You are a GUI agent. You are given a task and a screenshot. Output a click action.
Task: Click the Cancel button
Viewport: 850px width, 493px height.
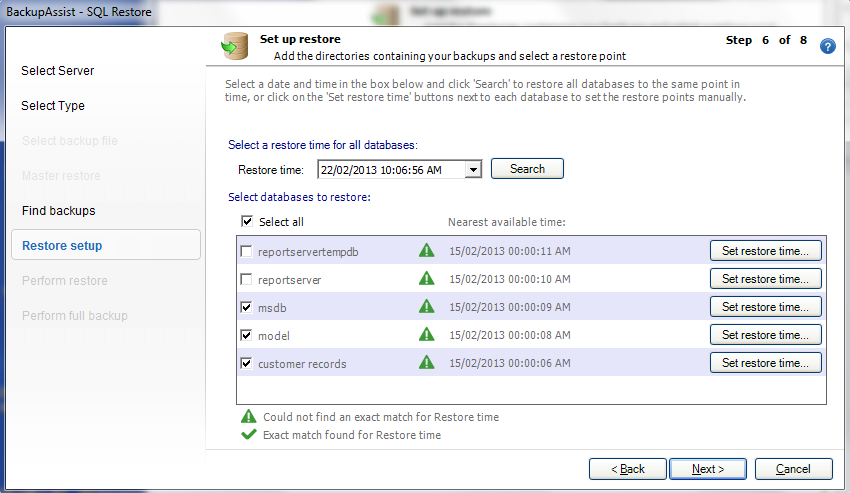[793, 469]
